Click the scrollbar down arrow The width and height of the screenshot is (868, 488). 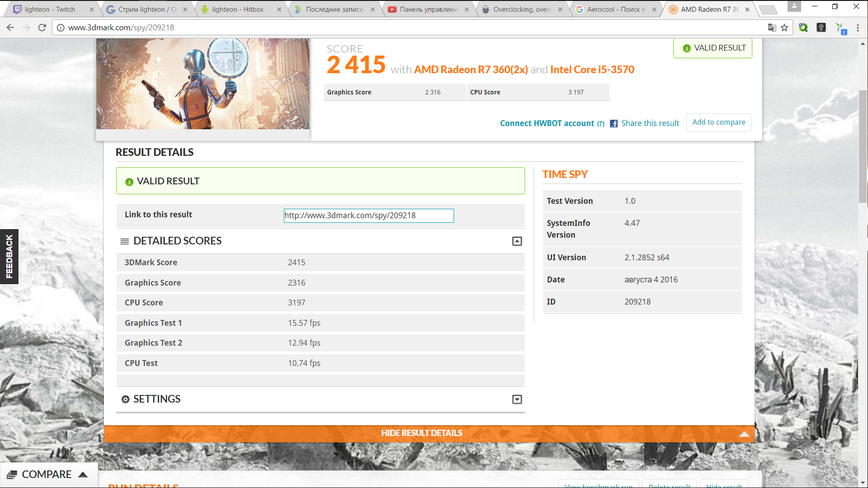(x=863, y=483)
